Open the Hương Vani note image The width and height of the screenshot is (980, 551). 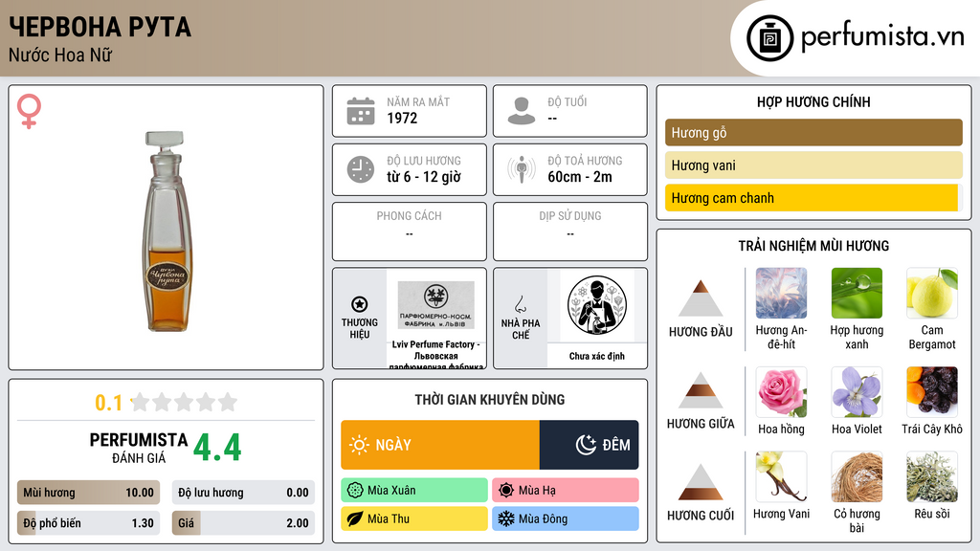[x=781, y=477]
